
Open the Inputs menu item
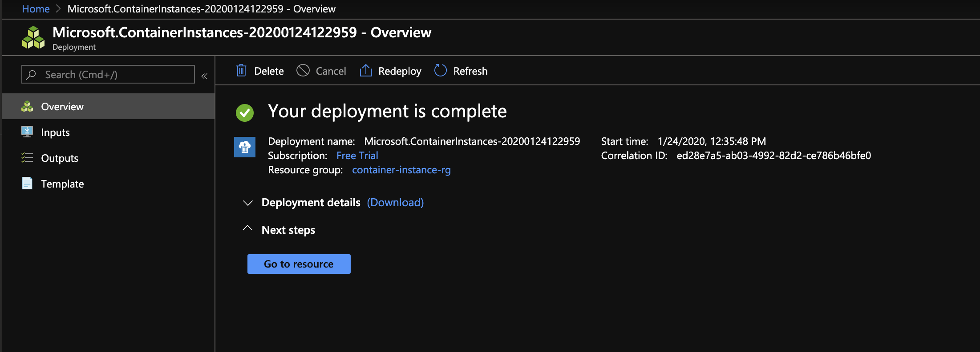point(108,132)
